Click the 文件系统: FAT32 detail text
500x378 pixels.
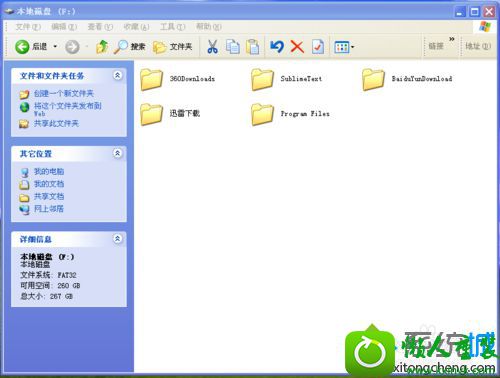pyautogui.click(x=48, y=275)
